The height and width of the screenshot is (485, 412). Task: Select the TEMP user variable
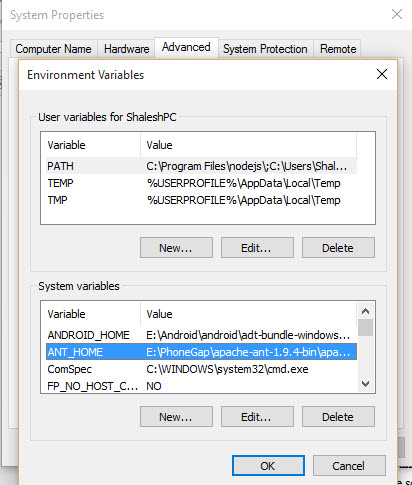(201, 183)
